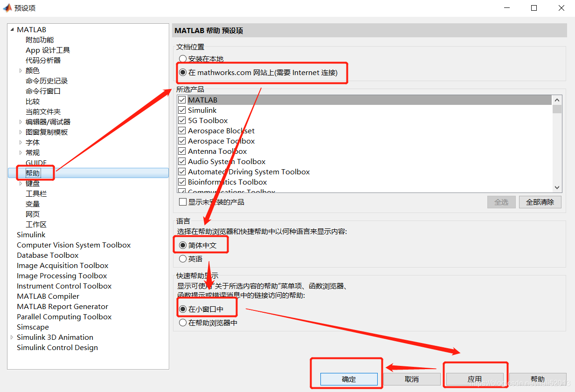Select Parallel Computing Toolbox
This screenshot has width=575, height=392.
pyautogui.click(x=64, y=317)
